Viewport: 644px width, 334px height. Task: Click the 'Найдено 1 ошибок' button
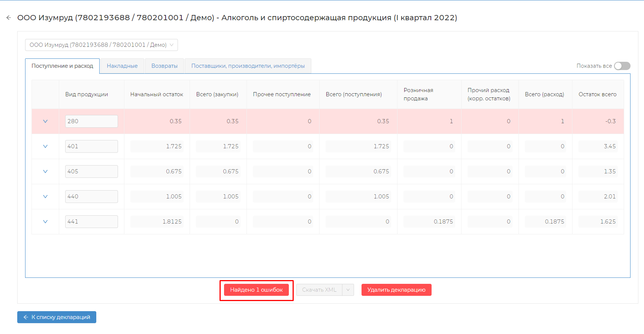coord(256,290)
